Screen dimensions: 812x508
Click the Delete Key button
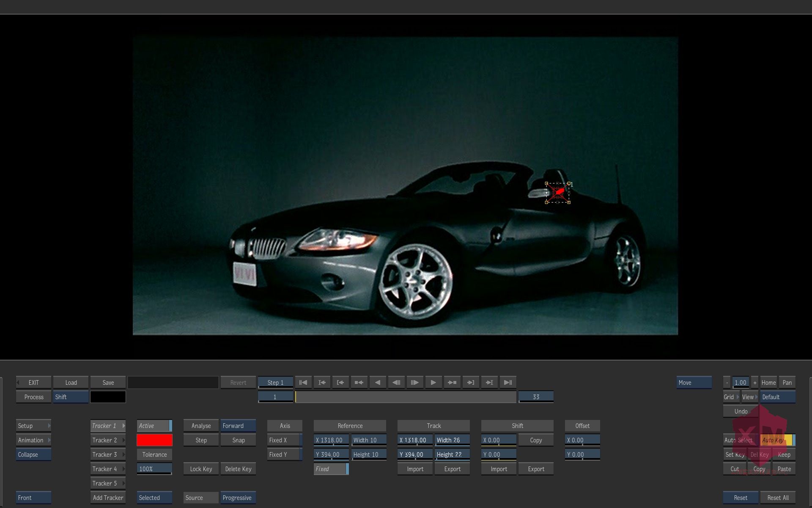pyautogui.click(x=238, y=469)
